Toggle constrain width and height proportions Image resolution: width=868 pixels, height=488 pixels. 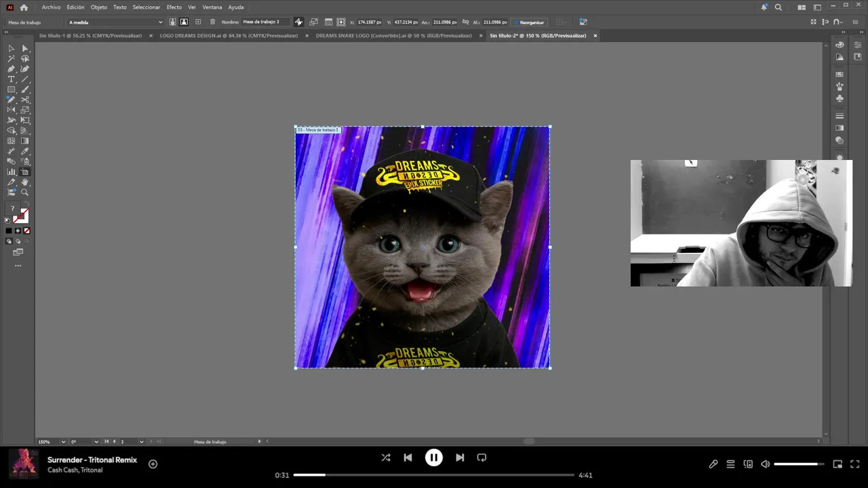[x=465, y=22]
